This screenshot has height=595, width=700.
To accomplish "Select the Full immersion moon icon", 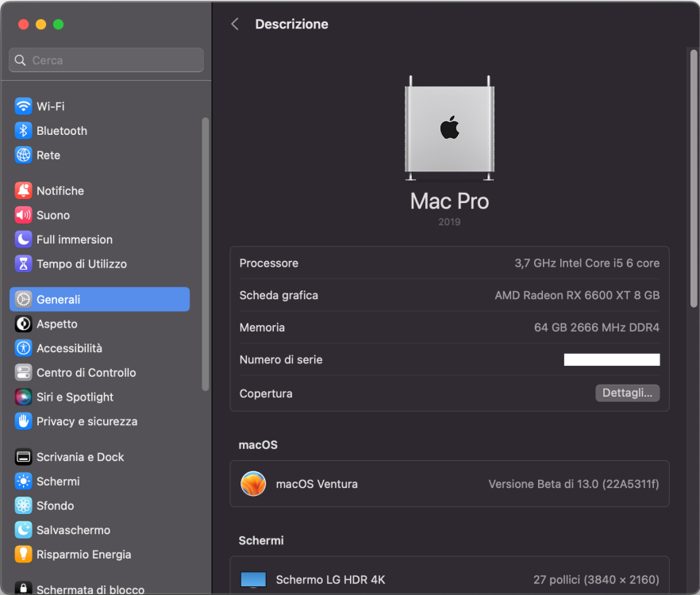I will pos(23,240).
